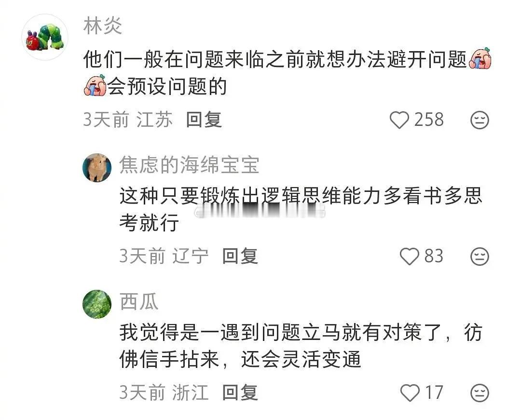Open the 林炎 username profile
Viewport: 521px width, 420px height.
pyautogui.click(x=103, y=26)
